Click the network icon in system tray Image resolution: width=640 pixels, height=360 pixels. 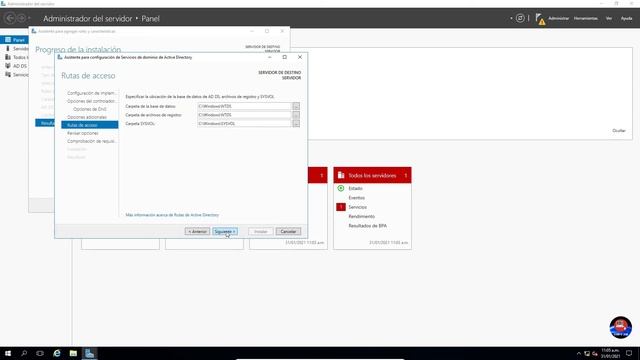click(587, 353)
